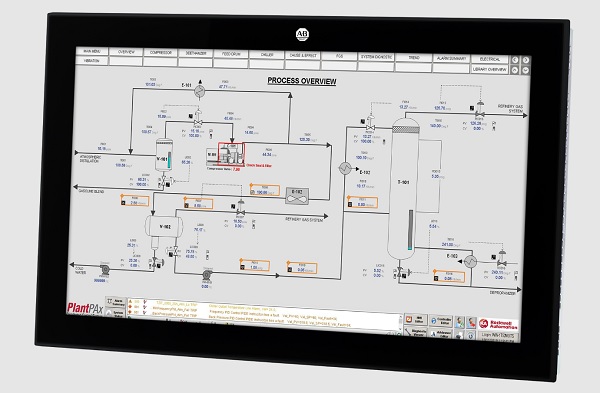Click the operator user icon in footer
Image resolution: width=600 pixels, height=393 pixels.
point(460,322)
